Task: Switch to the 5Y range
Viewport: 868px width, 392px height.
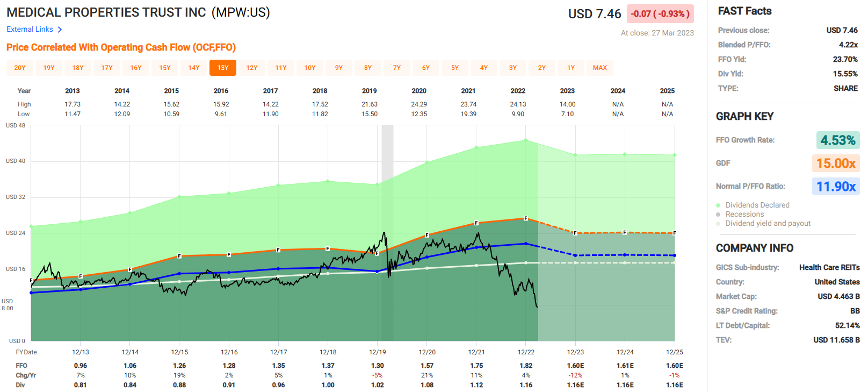Action: [x=455, y=68]
